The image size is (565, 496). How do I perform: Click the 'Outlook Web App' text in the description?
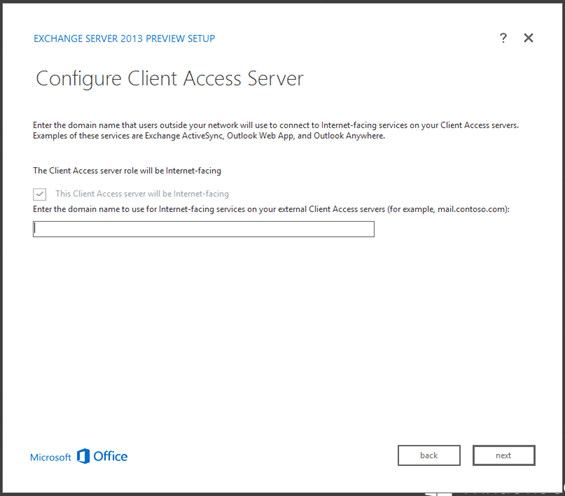tap(261, 136)
